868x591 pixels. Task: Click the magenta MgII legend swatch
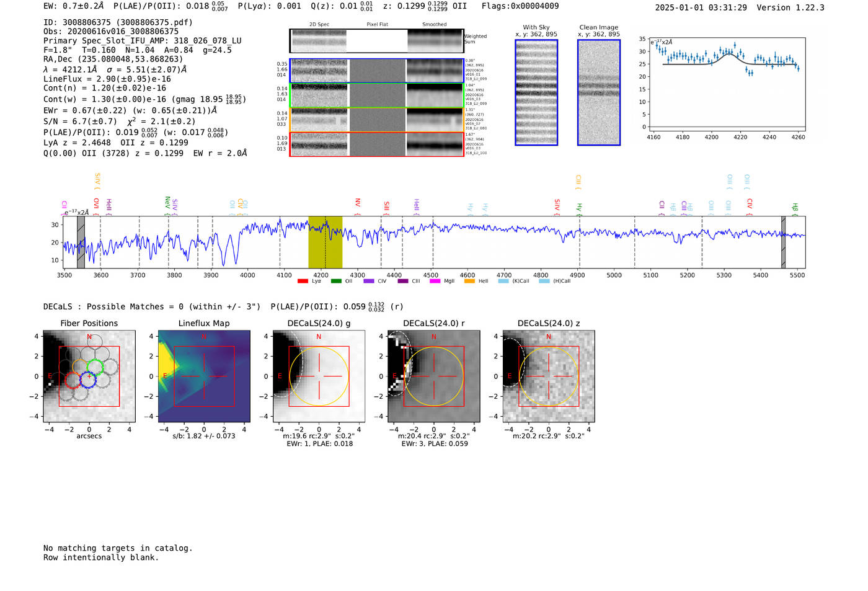435,281
